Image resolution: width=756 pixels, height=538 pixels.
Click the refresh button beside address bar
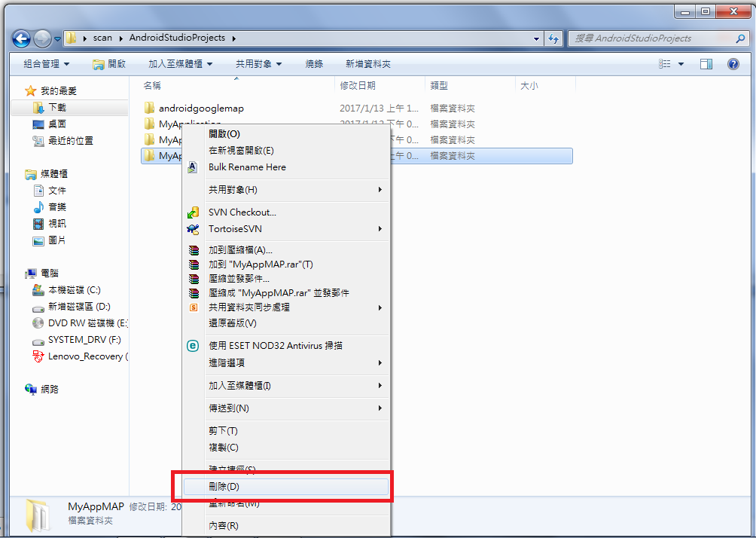click(x=553, y=38)
